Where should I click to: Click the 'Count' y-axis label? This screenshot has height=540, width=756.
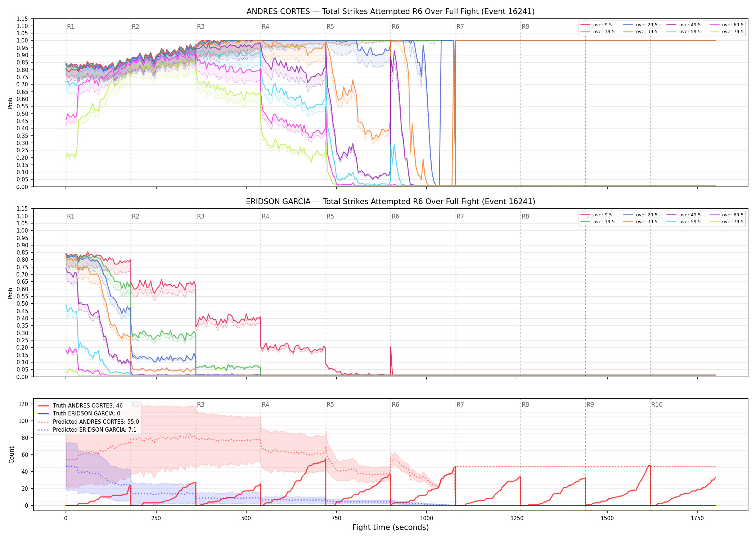pos(12,455)
